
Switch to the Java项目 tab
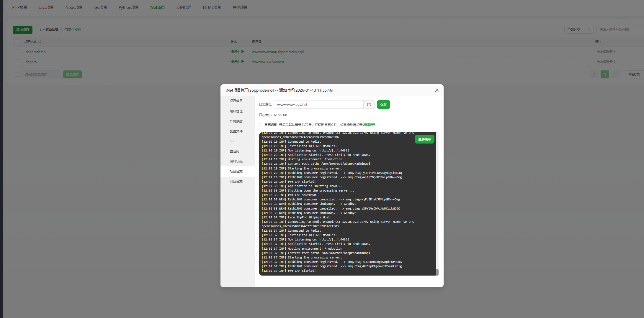[x=46, y=7]
